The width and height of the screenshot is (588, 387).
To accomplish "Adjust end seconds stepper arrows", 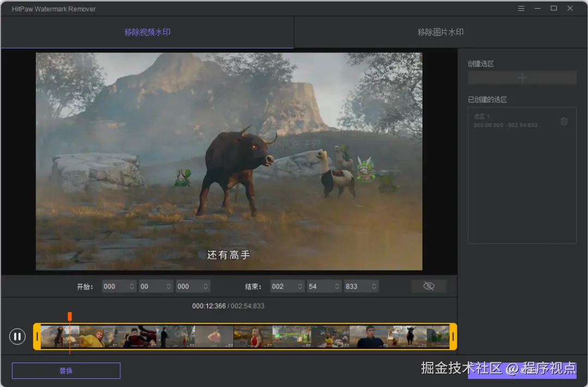I will [337, 286].
